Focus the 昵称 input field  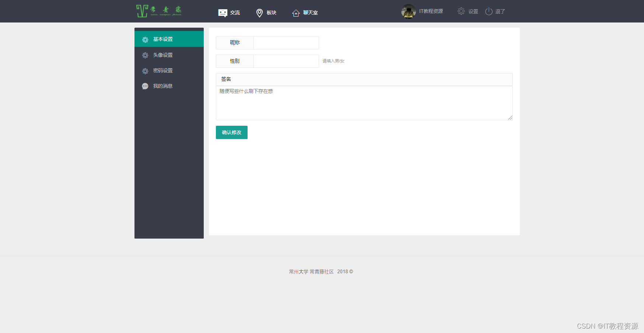(x=286, y=43)
